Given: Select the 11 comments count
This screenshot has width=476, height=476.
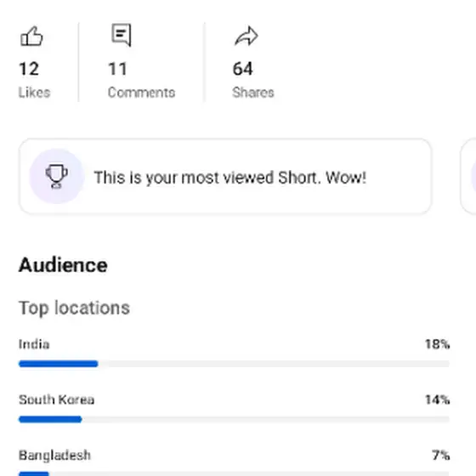Looking at the screenshot, I should pyautogui.click(x=117, y=69).
